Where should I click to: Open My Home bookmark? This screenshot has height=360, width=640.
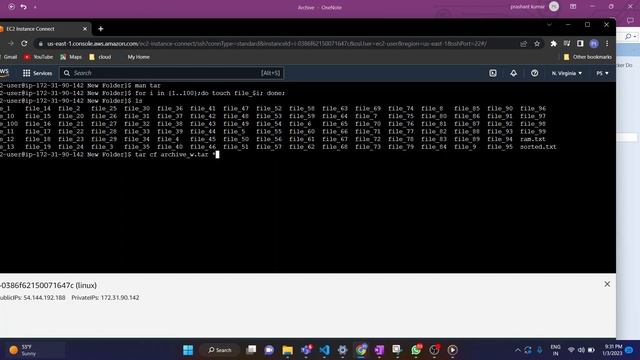[x=138, y=57]
